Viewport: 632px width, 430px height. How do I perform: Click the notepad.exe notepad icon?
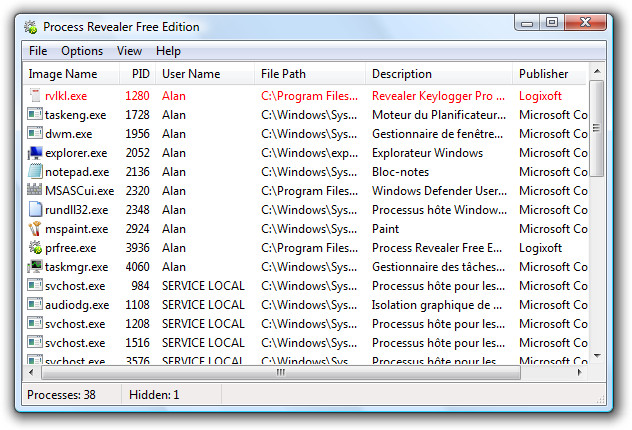[x=35, y=171]
